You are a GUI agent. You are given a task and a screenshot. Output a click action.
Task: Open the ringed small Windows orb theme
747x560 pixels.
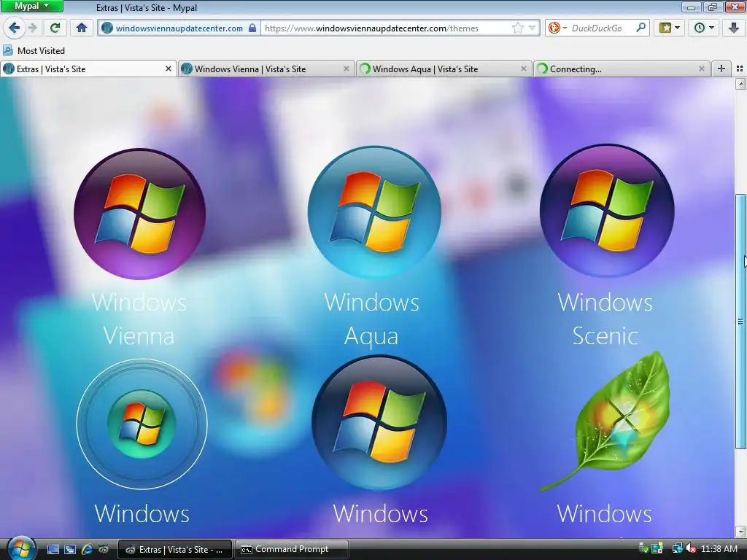[x=142, y=424]
